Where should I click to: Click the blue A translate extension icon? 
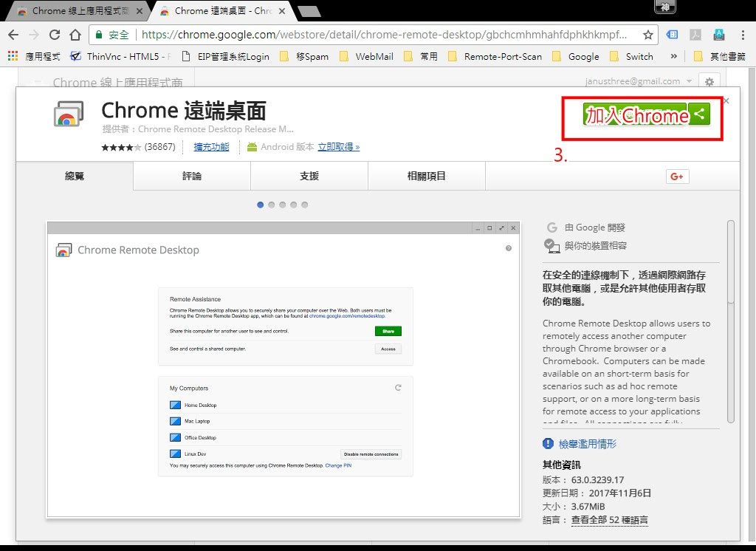click(x=719, y=35)
